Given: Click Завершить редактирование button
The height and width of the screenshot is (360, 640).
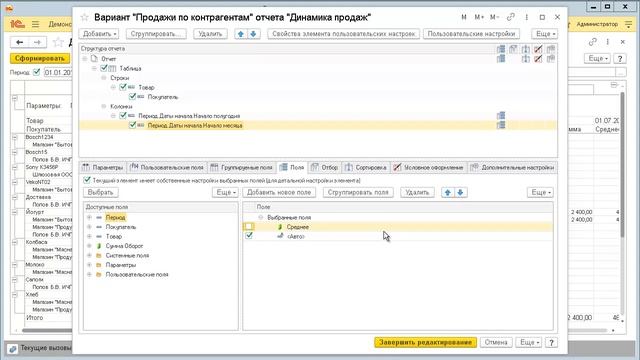Looking at the screenshot, I should [x=425, y=342].
